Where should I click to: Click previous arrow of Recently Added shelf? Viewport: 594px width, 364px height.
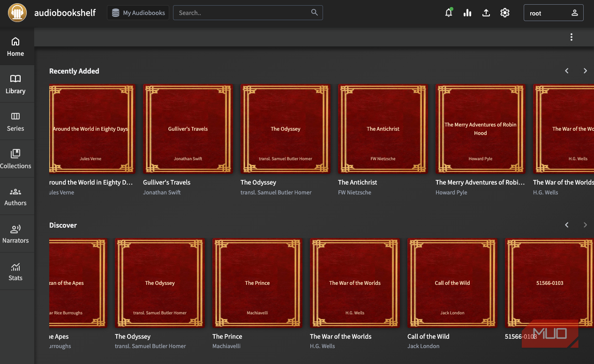567,71
